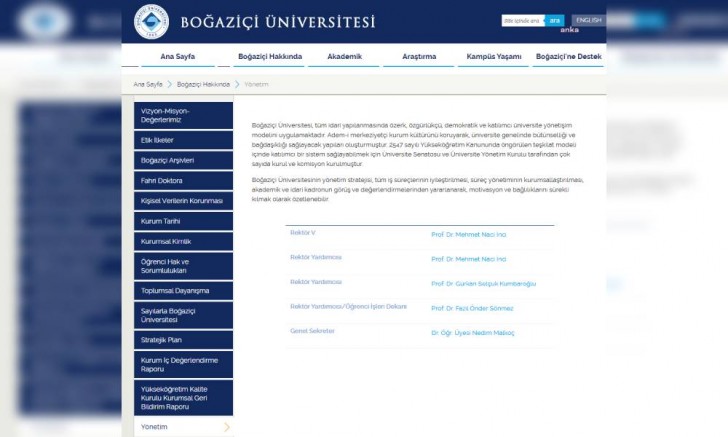This screenshot has width=728, height=437.
Task: Open the Kampüs Yaşamı navigation tab
Action: [494, 57]
